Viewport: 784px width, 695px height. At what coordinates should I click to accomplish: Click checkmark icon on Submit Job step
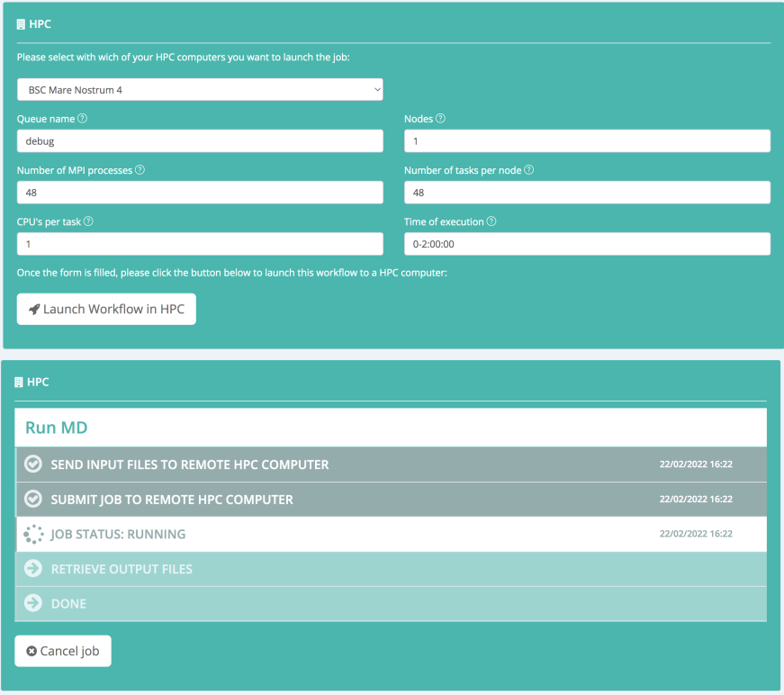pyautogui.click(x=33, y=499)
